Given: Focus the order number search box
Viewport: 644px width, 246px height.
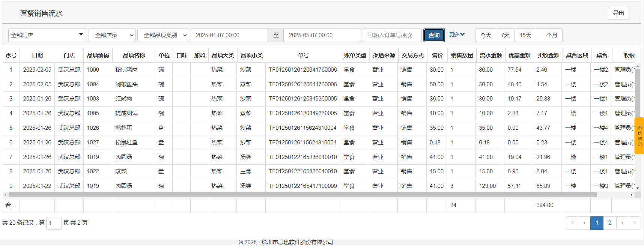Looking at the screenshot, I should pyautogui.click(x=393, y=35).
